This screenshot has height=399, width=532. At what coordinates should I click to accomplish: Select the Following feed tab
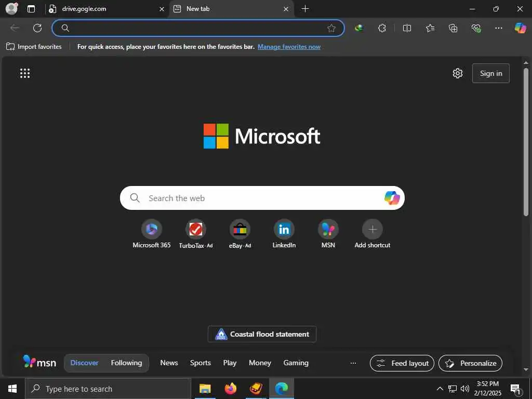126,363
